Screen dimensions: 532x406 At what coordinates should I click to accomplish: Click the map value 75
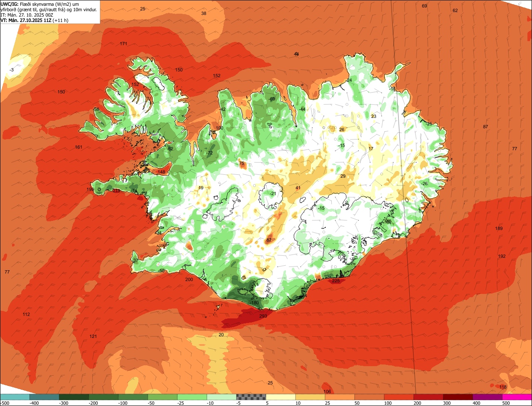click(x=242, y=164)
